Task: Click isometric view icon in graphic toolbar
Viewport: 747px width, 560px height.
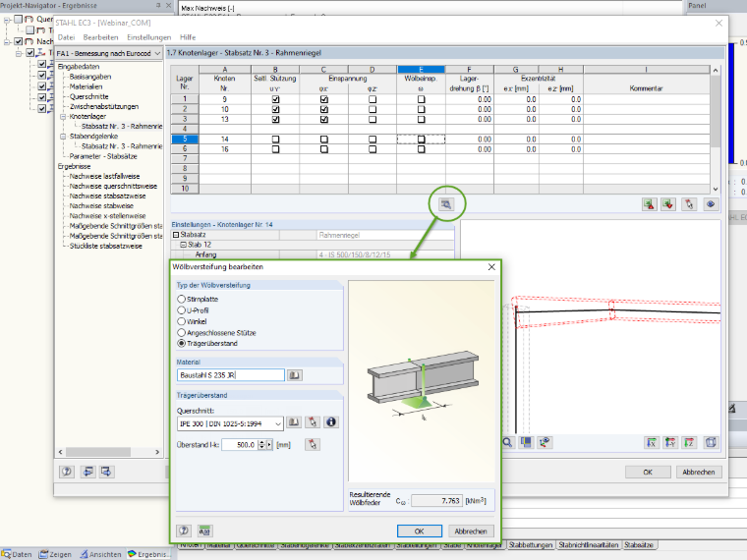Action: tap(711, 443)
